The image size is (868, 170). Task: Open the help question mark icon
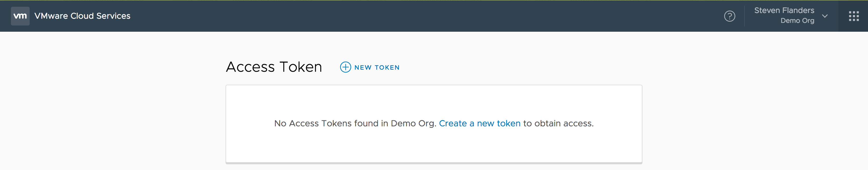(x=729, y=16)
